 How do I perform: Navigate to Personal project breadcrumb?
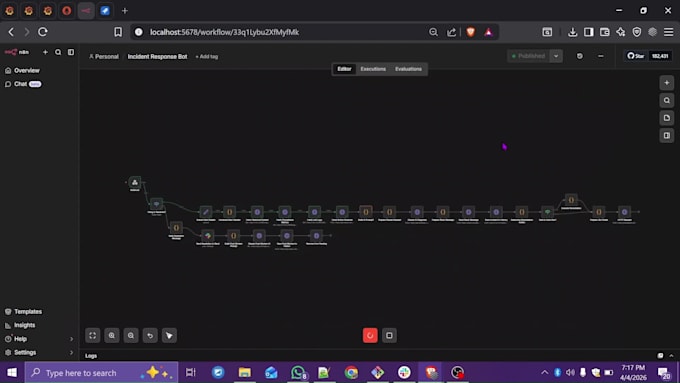click(x=104, y=56)
